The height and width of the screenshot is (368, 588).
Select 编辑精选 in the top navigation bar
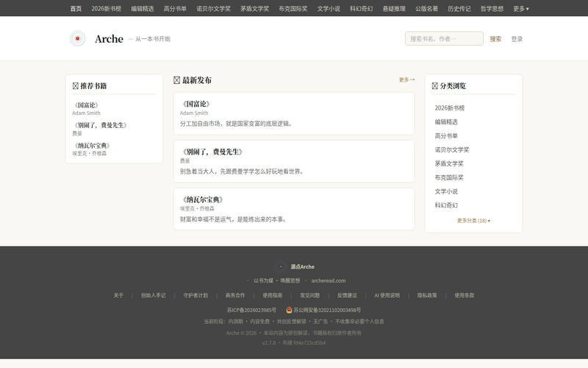click(143, 8)
